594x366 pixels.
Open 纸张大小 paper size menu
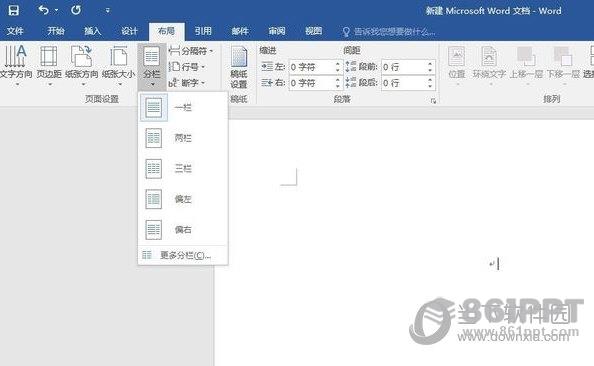(x=119, y=65)
